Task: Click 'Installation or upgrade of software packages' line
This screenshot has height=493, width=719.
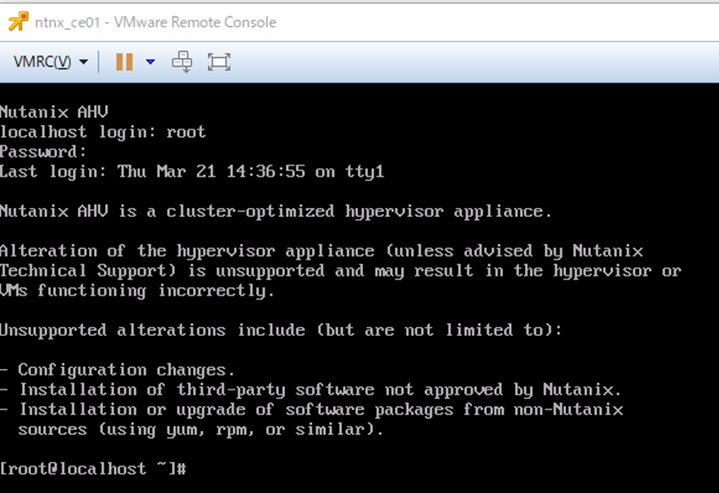Action: pyautogui.click(x=312, y=410)
